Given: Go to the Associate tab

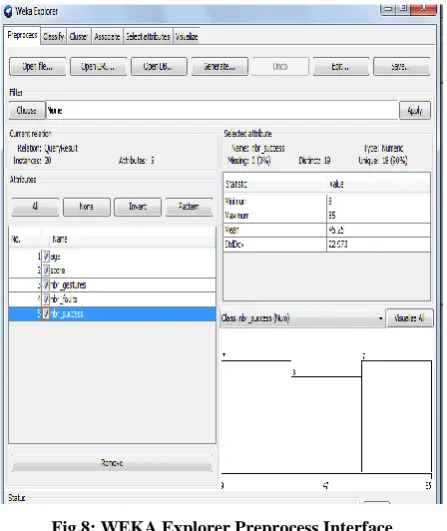Looking at the screenshot, I should tap(107, 36).
